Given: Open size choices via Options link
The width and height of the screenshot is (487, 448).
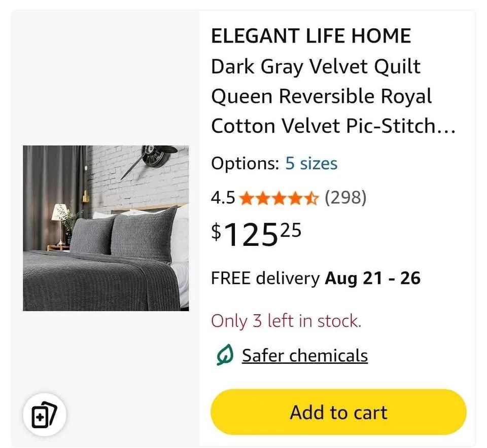Looking at the screenshot, I should click(x=311, y=163).
